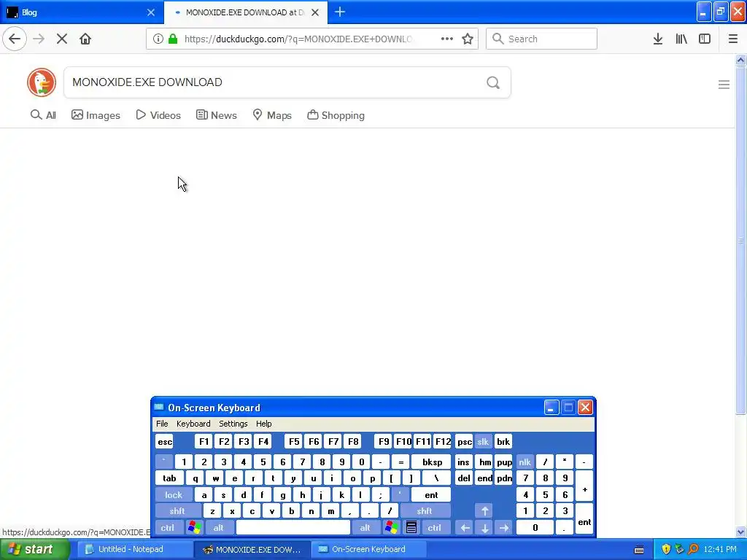
Task: Click the down arrow key
Action: 484,528
